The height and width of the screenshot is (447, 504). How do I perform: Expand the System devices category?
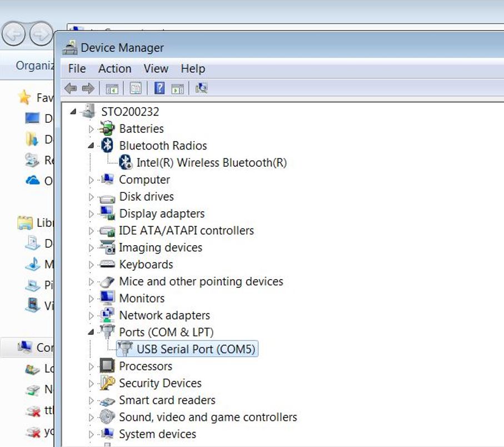coord(91,434)
